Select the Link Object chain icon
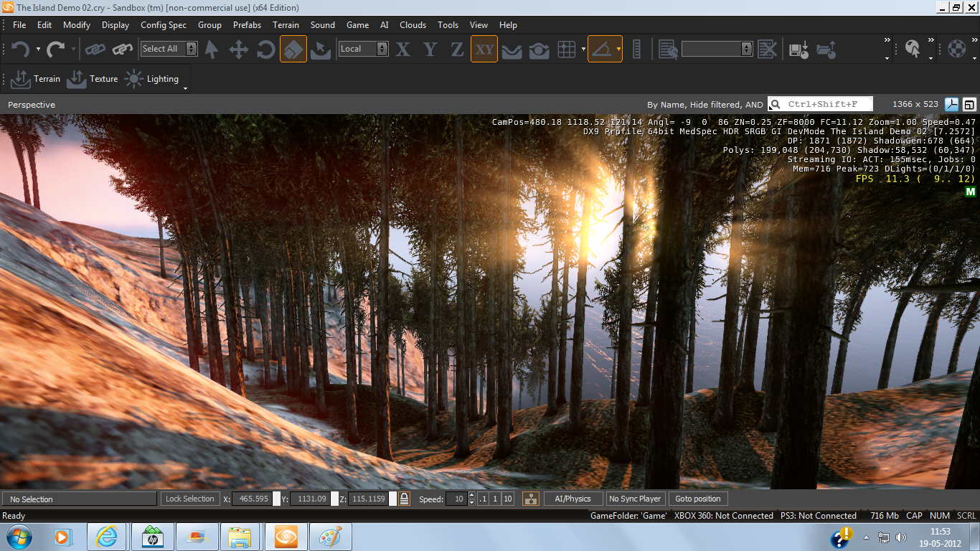The height and width of the screenshot is (551, 980). (x=95, y=49)
